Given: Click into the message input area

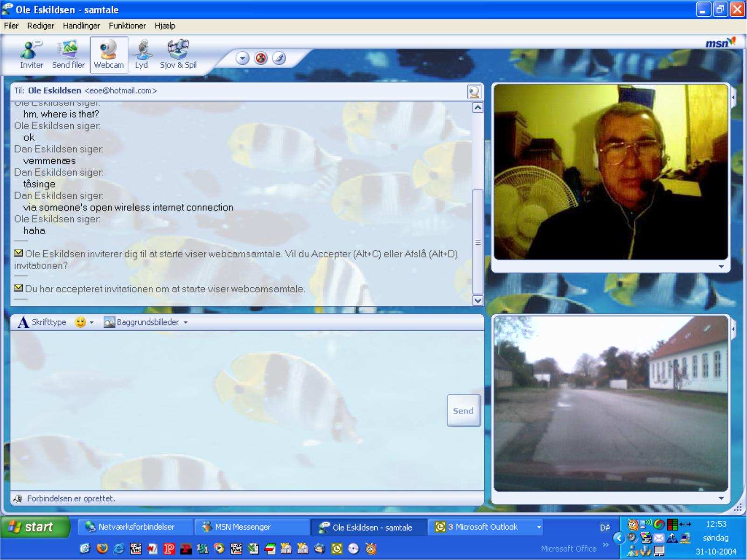Looking at the screenshot, I should pyautogui.click(x=228, y=410).
